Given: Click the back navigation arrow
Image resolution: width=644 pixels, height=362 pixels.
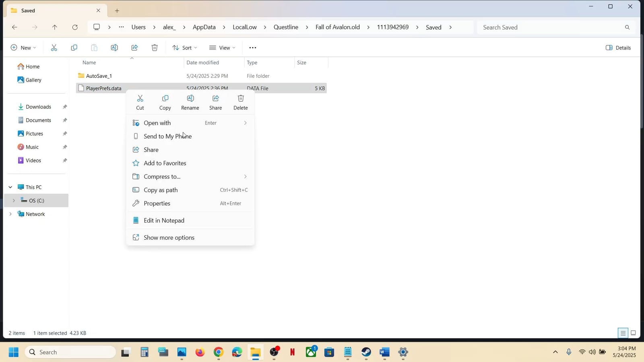Looking at the screenshot, I should tap(14, 27).
